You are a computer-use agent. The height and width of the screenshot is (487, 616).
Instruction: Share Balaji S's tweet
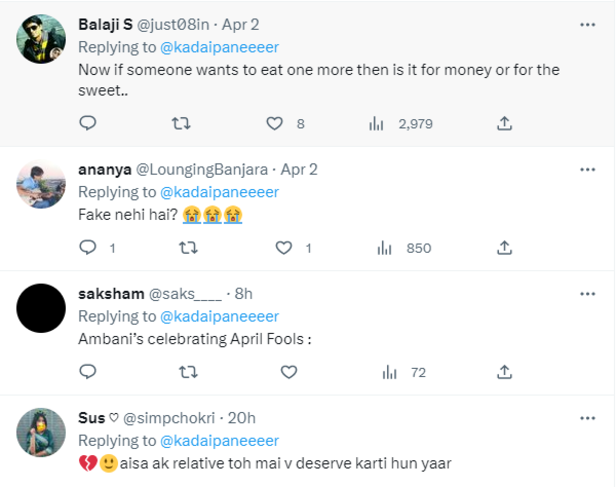pos(504,124)
